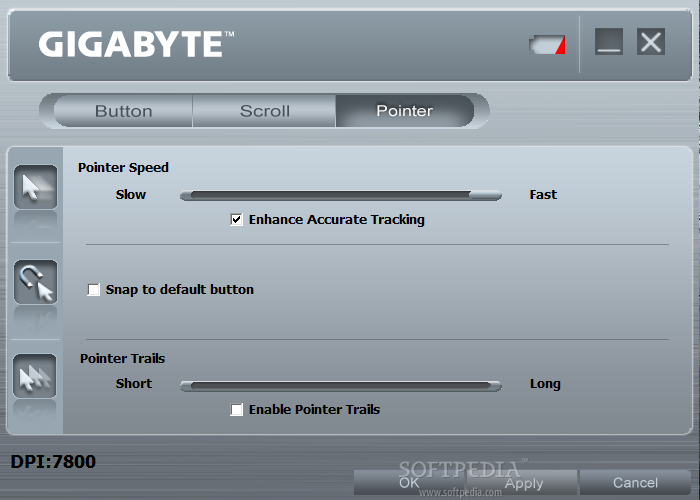Click the pointer speed arrow icon
Viewport: 700px width, 500px height.
35,187
